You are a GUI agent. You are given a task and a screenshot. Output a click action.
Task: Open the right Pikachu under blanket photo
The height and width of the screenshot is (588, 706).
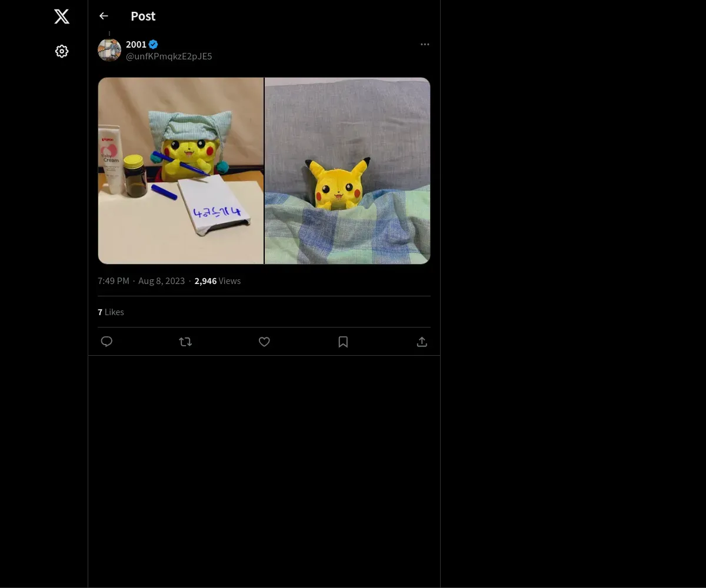348,171
